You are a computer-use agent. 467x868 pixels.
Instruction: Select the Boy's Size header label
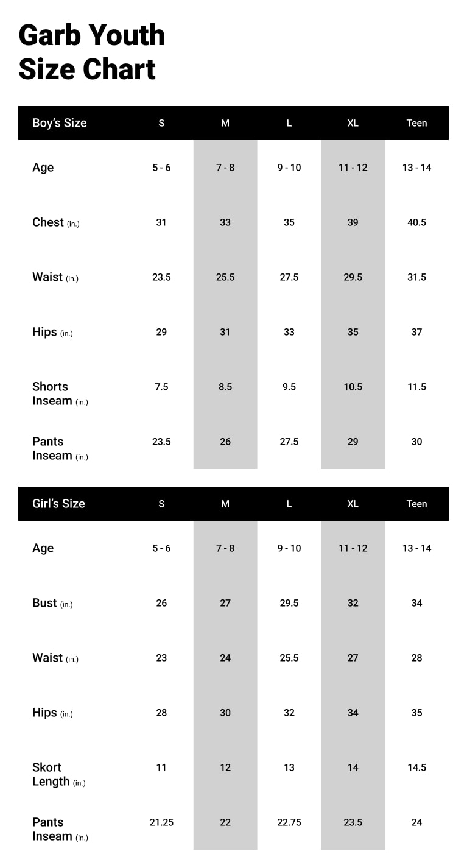point(59,123)
